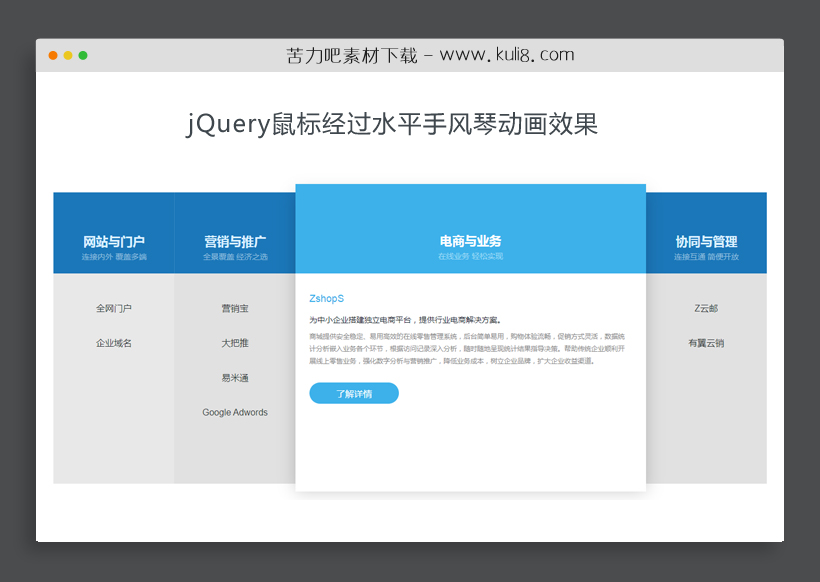Click the 了解详情 blue button
The image size is (820, 582).
click(354, 393)
